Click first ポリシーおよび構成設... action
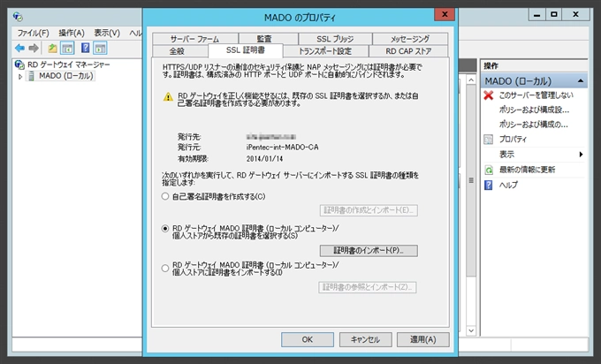This screenshot has height=364, width=601. tap(534, 110)
